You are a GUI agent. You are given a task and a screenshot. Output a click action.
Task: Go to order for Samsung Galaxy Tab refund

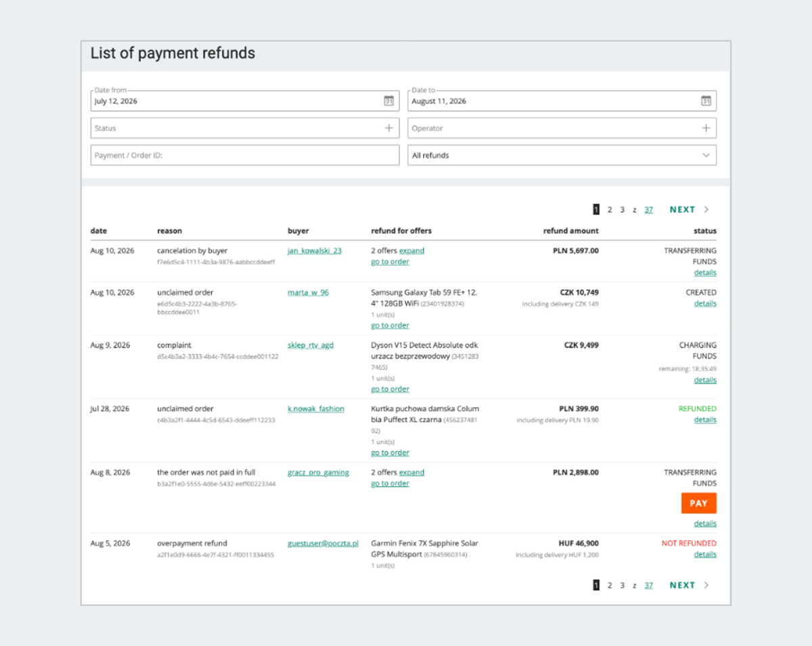click(390, 325)
